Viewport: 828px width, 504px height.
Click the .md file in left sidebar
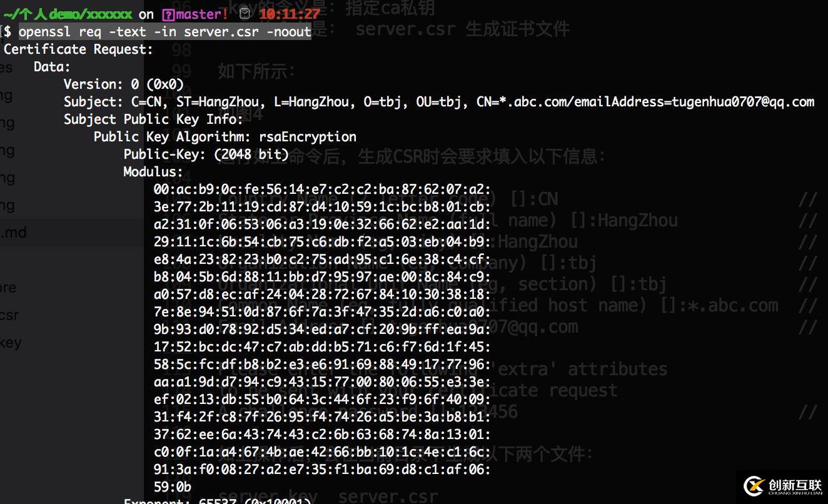tap(14, 233)
